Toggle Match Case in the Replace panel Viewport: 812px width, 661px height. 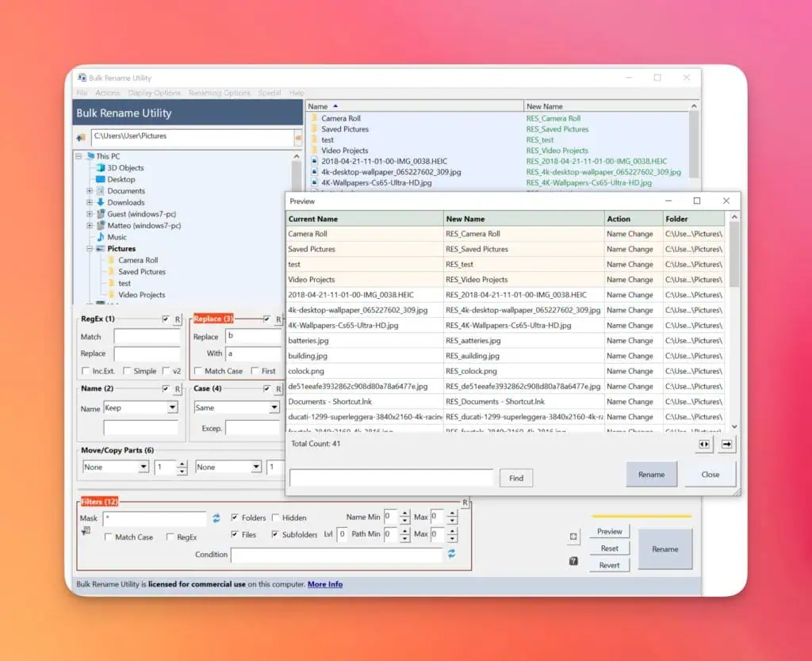[198, 371]
